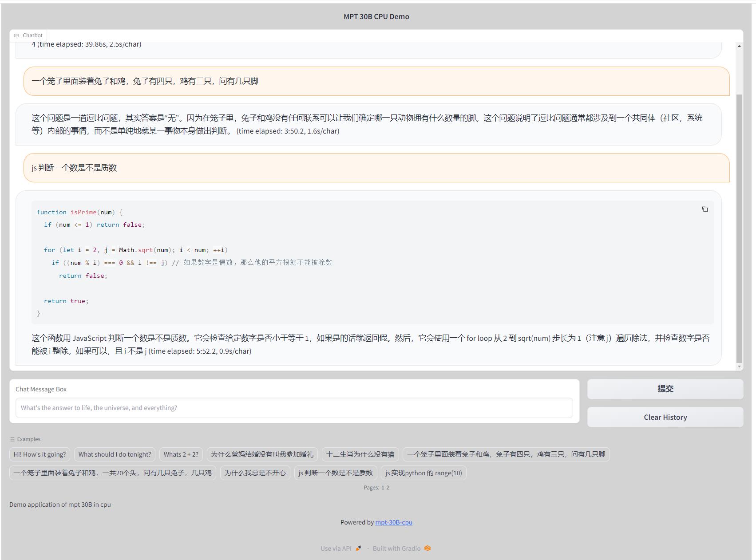Image resolution: width=756 pixels, height=560 pixels.
Task: Click the user message js 判断一个数是不是质数
Action: pos(376,168)
